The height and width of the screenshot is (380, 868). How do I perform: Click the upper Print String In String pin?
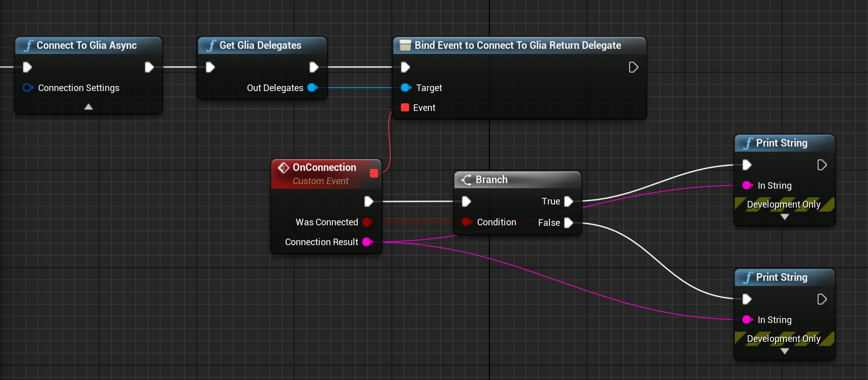747,186
